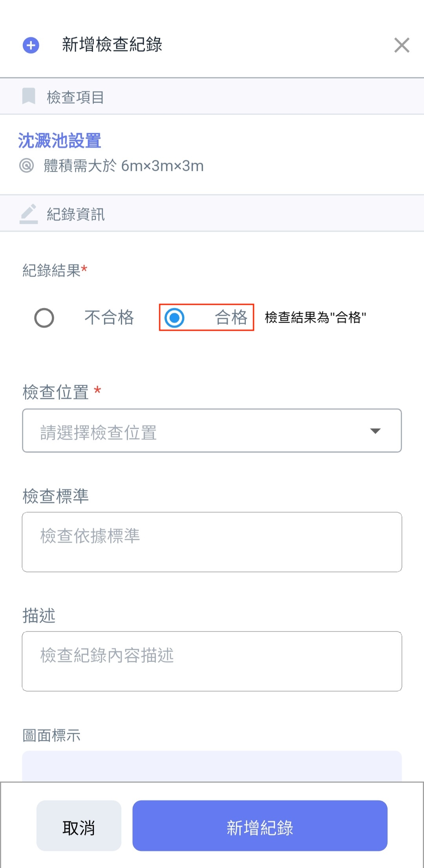This screenshot has width=424, height=868.
Task: Click the pencil icon beside 紀錄資訊
Action: pyautogui.click(x=29, y=214)
